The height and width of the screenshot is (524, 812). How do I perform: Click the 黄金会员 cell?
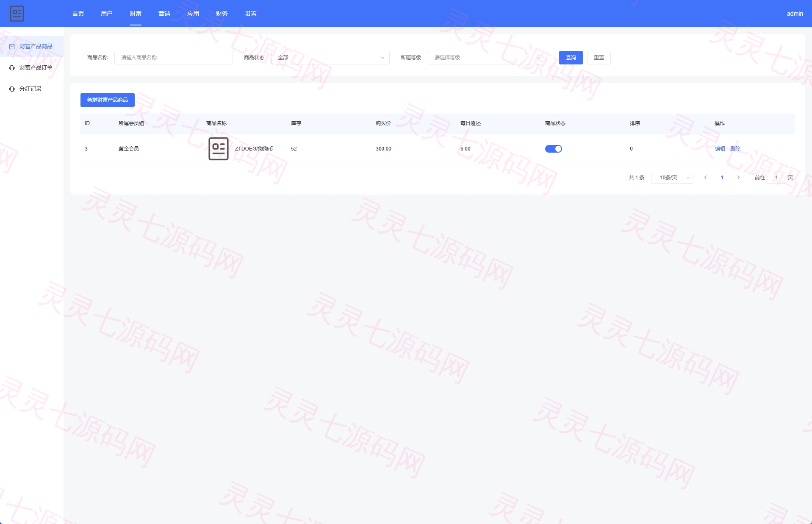[129, 149]
